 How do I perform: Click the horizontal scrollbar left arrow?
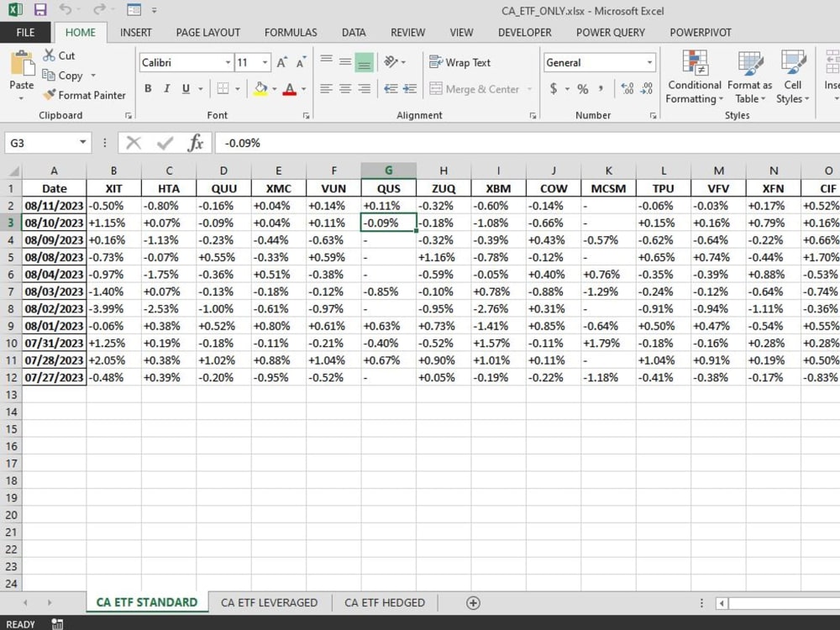point(722,603)
